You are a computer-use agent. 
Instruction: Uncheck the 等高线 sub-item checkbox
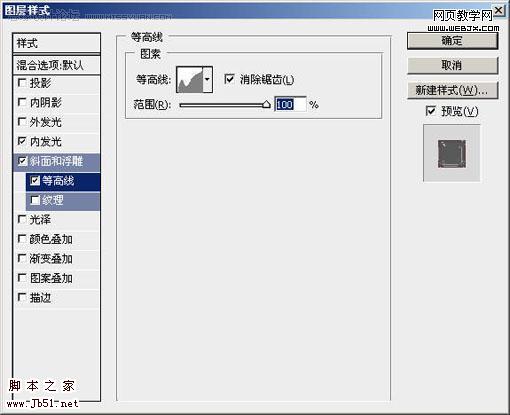click(x=35, y=181)
